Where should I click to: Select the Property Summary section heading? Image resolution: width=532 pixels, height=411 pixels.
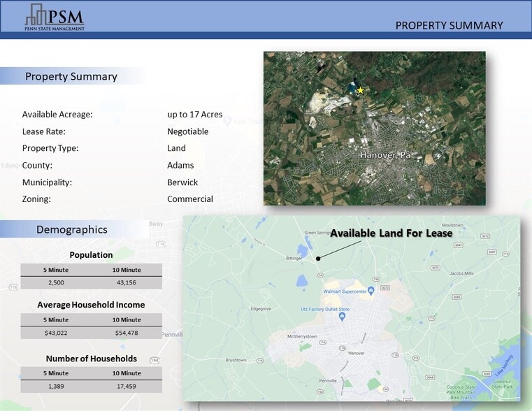point(71,77)
